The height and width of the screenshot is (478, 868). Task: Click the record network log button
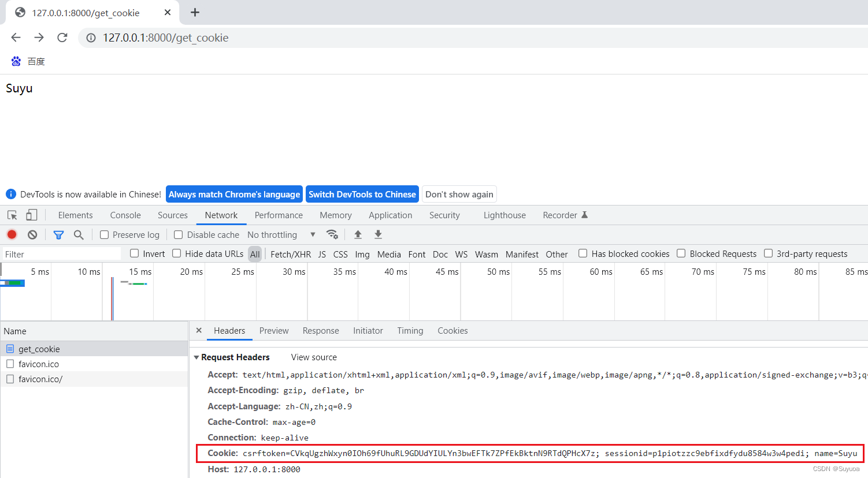pyautogui.click(x=12, y=234)
